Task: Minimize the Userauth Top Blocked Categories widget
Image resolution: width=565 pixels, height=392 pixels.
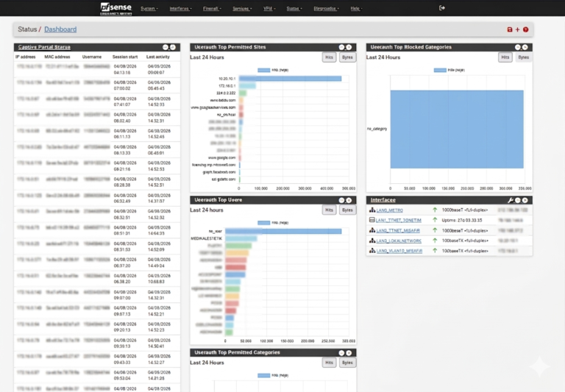Action: (518, 47)
